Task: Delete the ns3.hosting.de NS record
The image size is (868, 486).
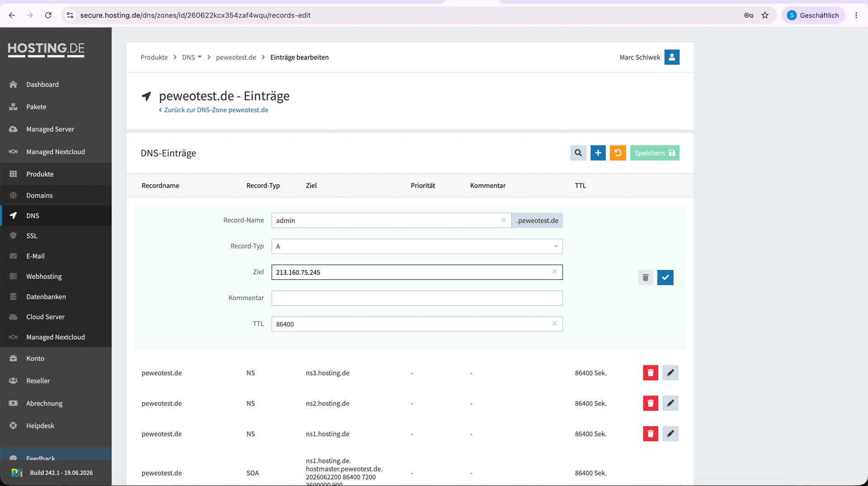Action: coord(651,373)
